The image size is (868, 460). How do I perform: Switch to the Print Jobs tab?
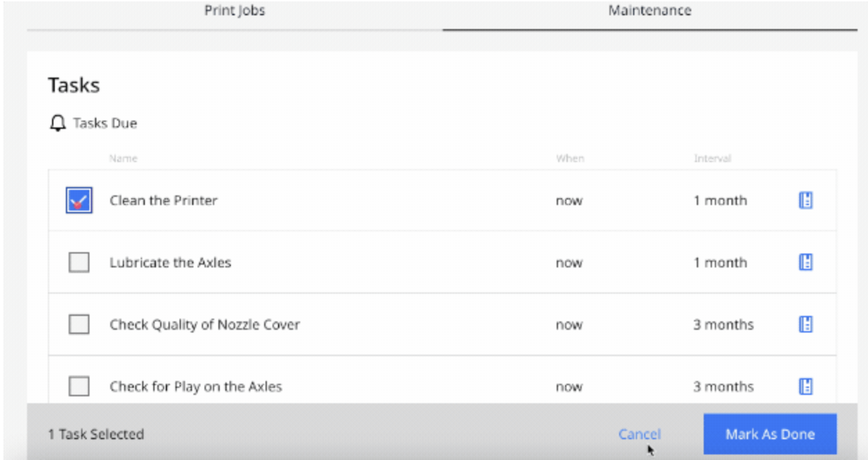coord(234,11)
